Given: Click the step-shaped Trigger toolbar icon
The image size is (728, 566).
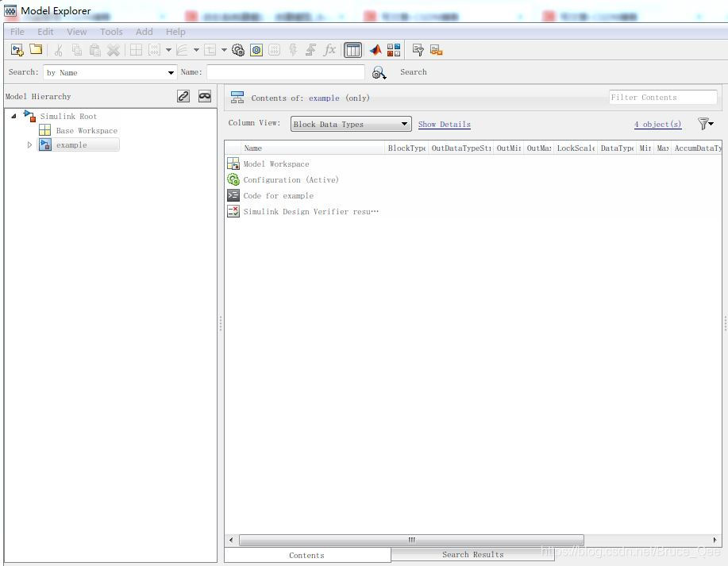Looking at the screenshot, I should tap(310, 50).
